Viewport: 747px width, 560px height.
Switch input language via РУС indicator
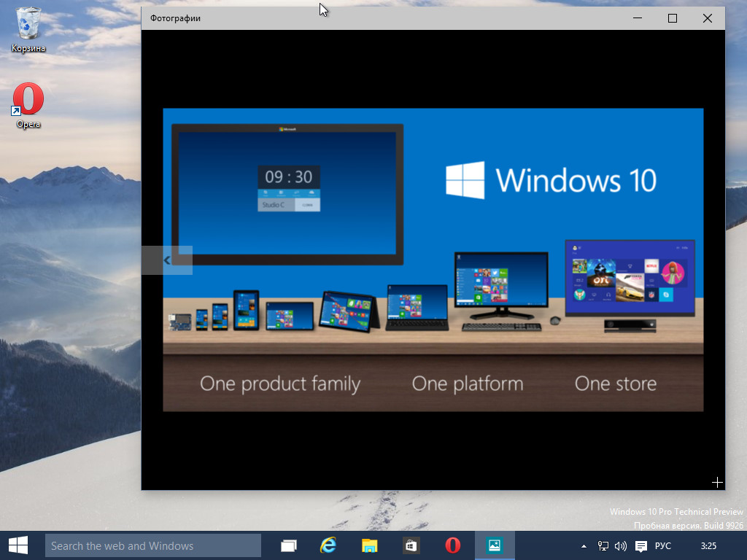[662, 545]
